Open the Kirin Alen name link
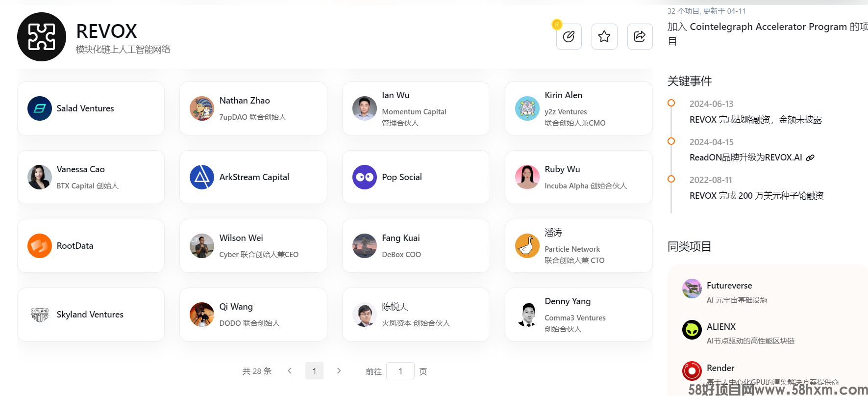Image resolution: width=868 pixels, height=396 pixels. (x=563, y=95)
